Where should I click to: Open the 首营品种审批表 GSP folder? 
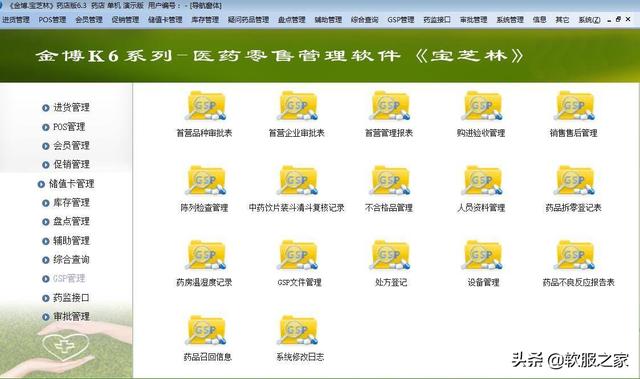pos(205,106)
